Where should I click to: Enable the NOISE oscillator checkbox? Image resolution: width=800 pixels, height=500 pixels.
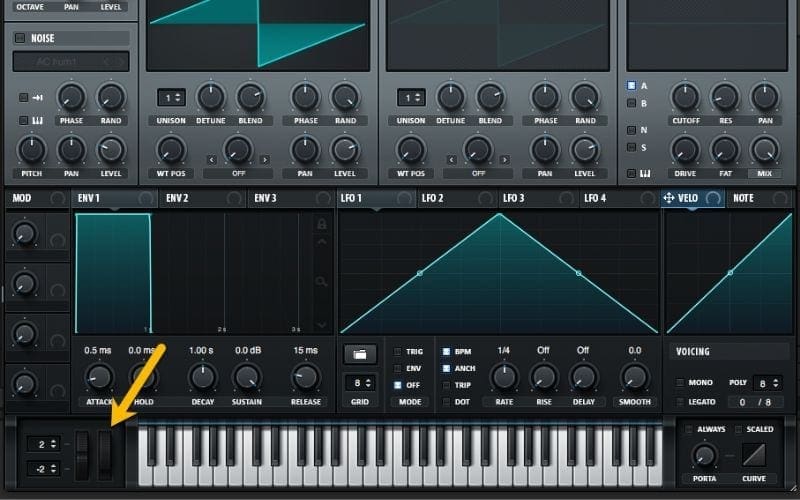20,38
